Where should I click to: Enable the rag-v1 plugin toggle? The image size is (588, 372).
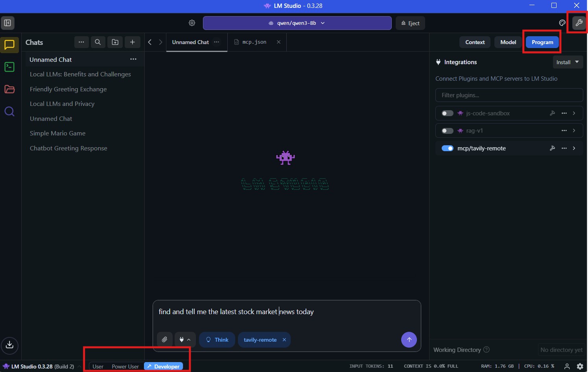click(x=447, y=131)
